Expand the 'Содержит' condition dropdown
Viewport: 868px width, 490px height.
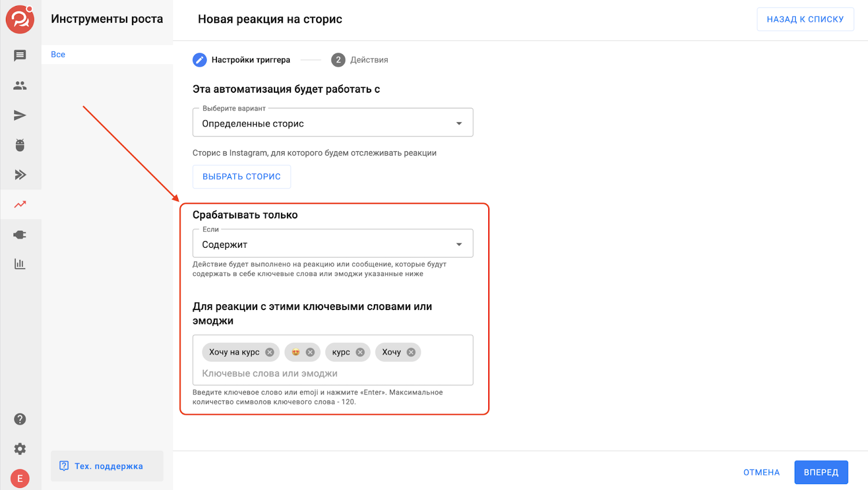pyautogui.click(x=333, y=244)
